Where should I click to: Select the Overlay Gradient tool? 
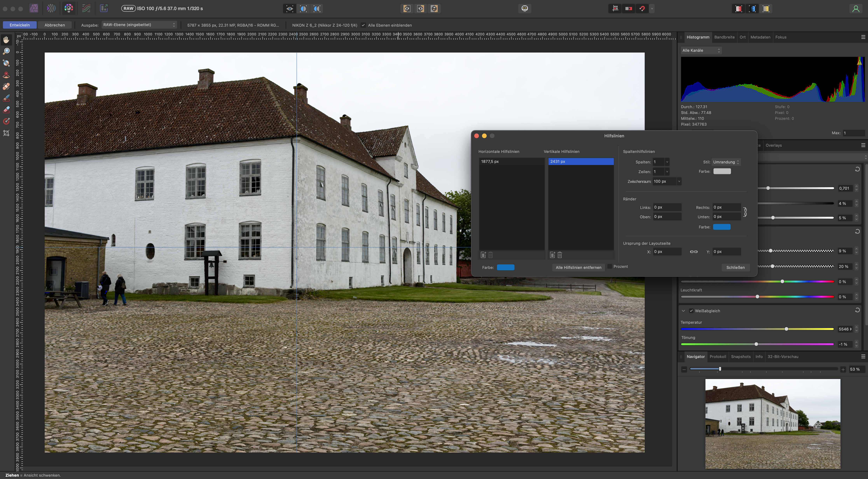coord(6,121)
